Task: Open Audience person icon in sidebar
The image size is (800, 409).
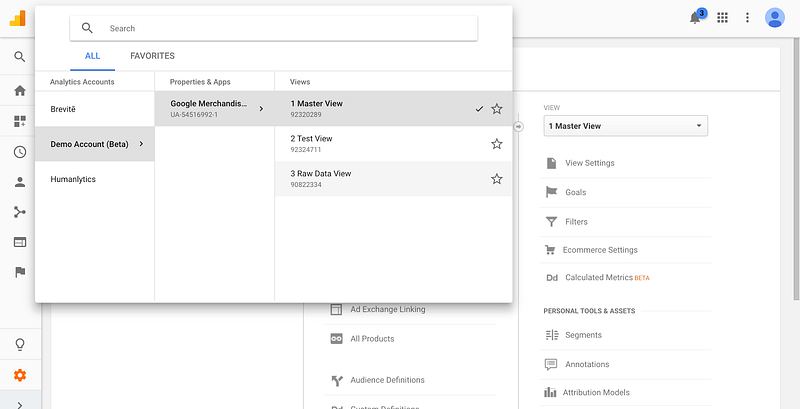Action: (x=20, y=182)
